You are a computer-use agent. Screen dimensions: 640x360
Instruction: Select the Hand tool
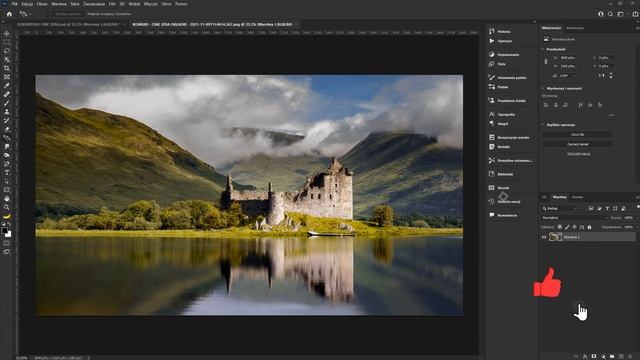coord(7,199)
